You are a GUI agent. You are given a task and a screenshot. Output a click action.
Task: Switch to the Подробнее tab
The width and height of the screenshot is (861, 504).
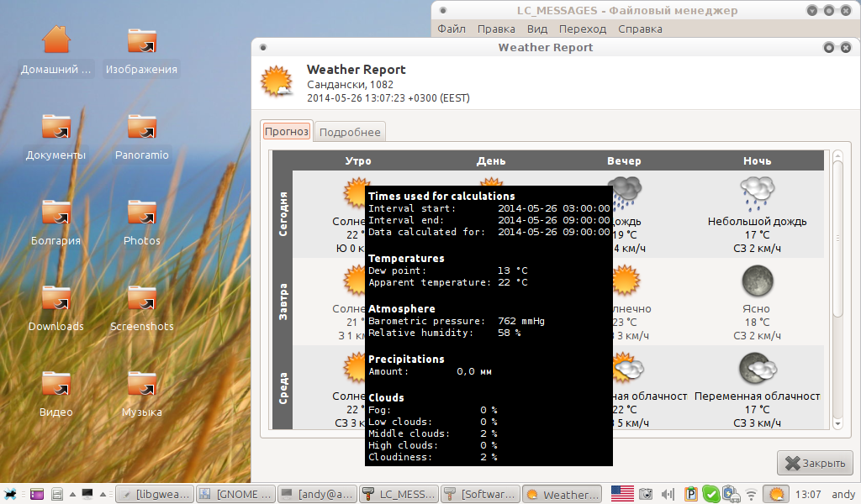pyautogui.click(x=350, y=132)
